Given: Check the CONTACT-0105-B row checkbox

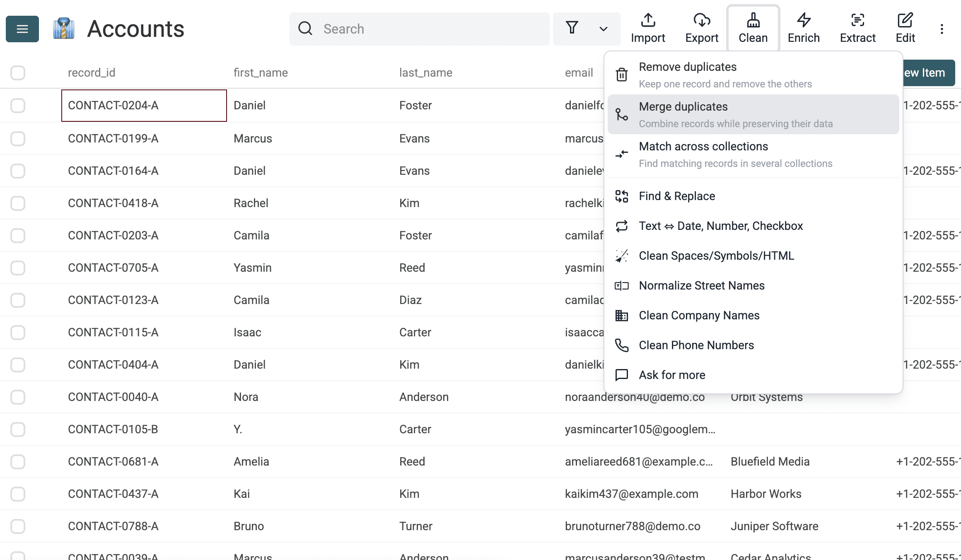Looking at the screenshot, I should pyautogui.click(x=18, y=429).
